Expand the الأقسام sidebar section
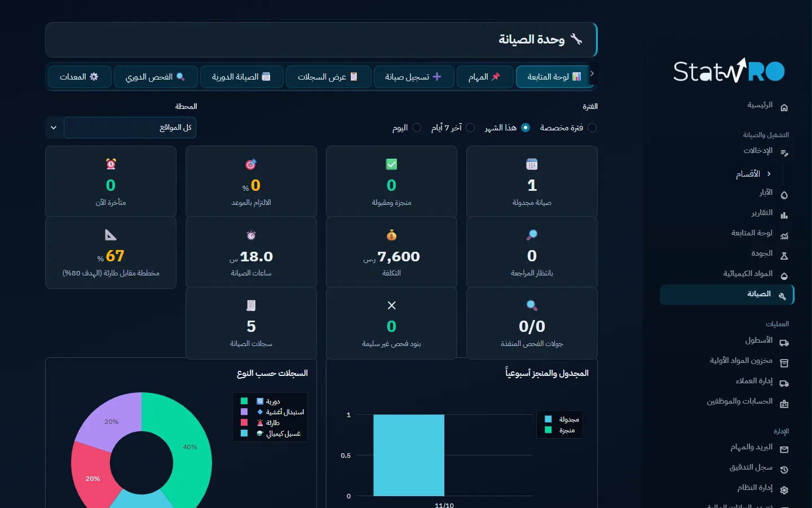Viewport: 812px width, 508px height. tap(753, 174)
